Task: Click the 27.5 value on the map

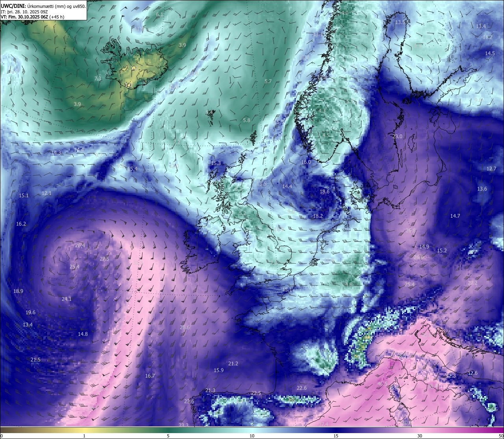Action: [104, 259]
